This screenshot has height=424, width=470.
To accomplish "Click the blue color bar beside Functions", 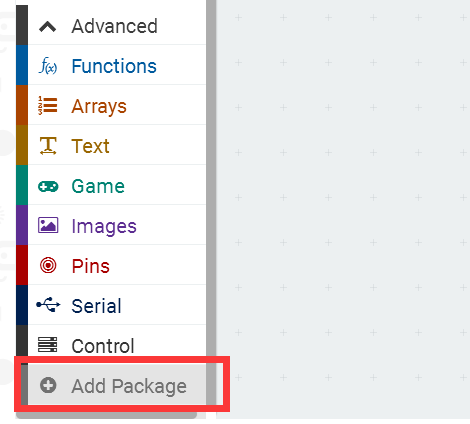I will (22, 65).
